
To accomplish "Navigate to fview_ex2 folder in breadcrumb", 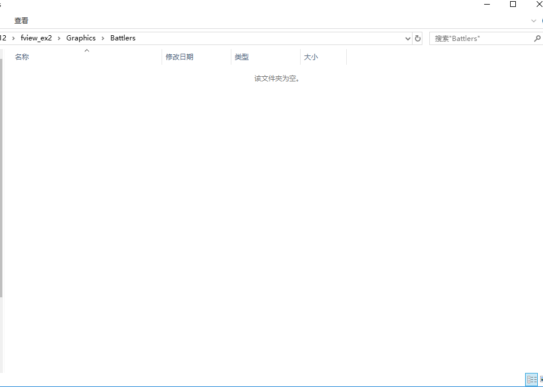I will coord(36,38).
